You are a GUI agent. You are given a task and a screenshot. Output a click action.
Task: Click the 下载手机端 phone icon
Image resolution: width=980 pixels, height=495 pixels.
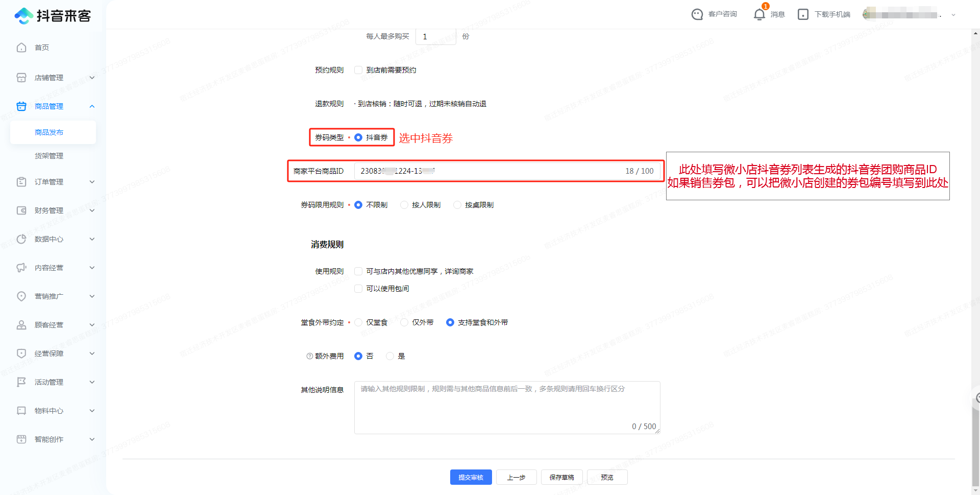(x=803, y=14)
